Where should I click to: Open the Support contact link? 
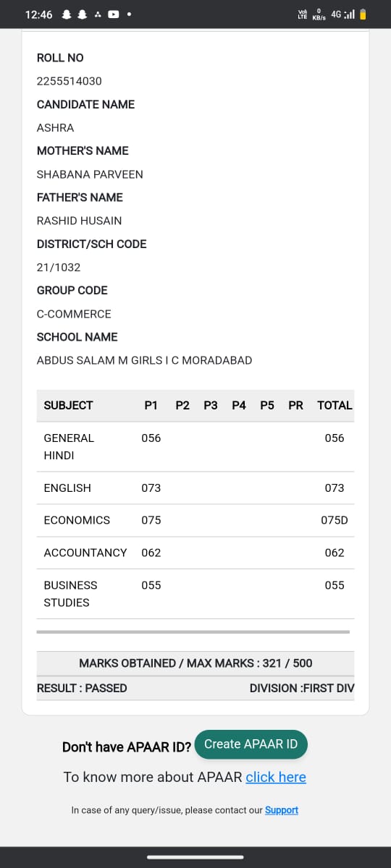(282, 810)
